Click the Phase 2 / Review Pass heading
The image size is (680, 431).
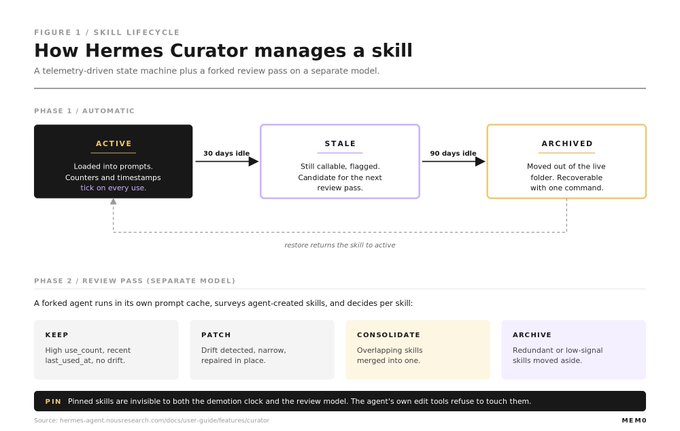tap(135, 281)
